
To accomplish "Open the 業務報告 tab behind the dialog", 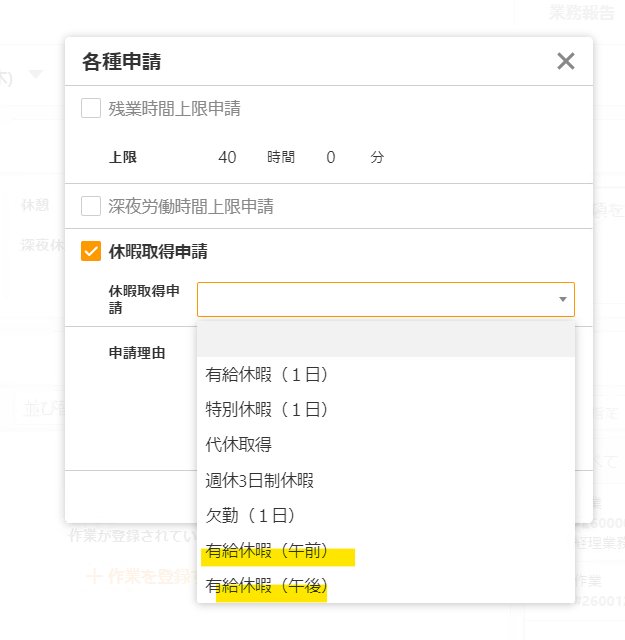I will click(583, 12).
